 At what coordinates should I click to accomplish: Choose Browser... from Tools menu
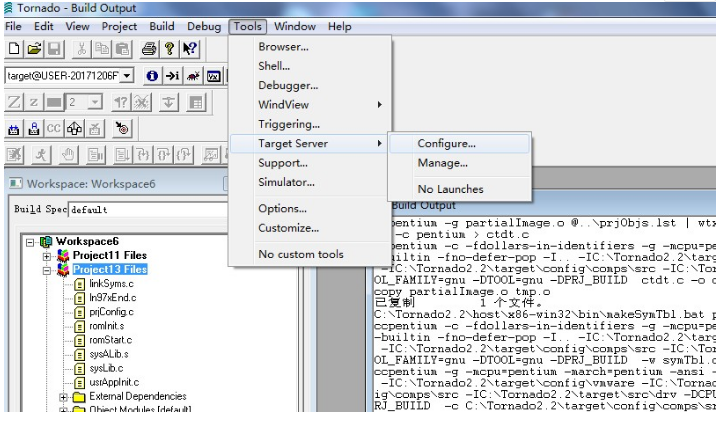(x=310, y=47)
